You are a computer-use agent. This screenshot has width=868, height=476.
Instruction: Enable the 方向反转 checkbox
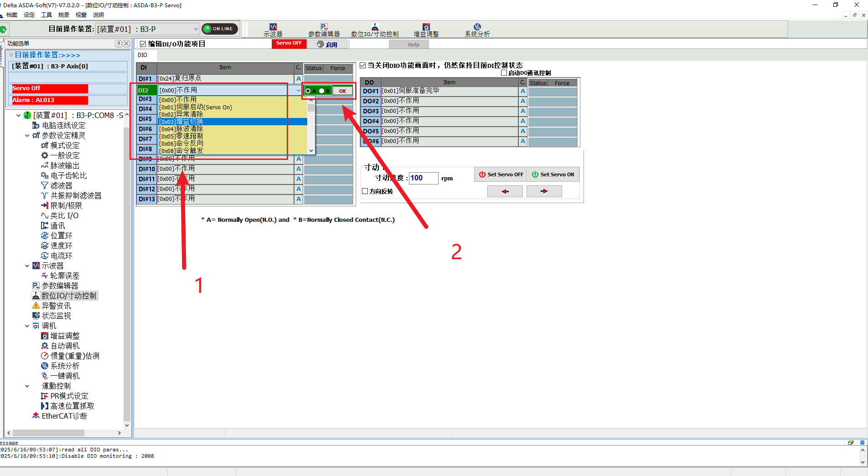pos(365,191)
